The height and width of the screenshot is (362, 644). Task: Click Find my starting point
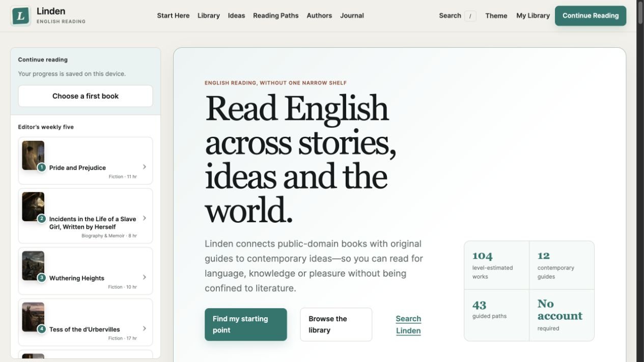[246, 324]
